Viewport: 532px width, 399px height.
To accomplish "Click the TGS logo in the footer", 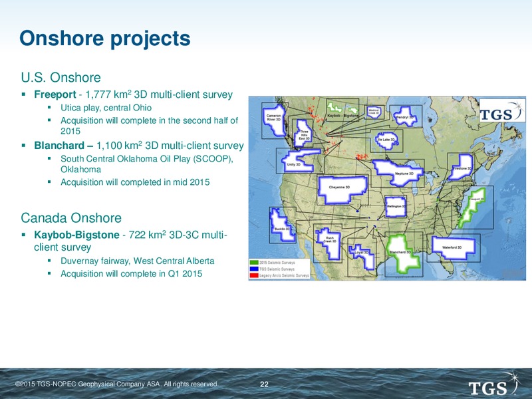I will point(495,384).
